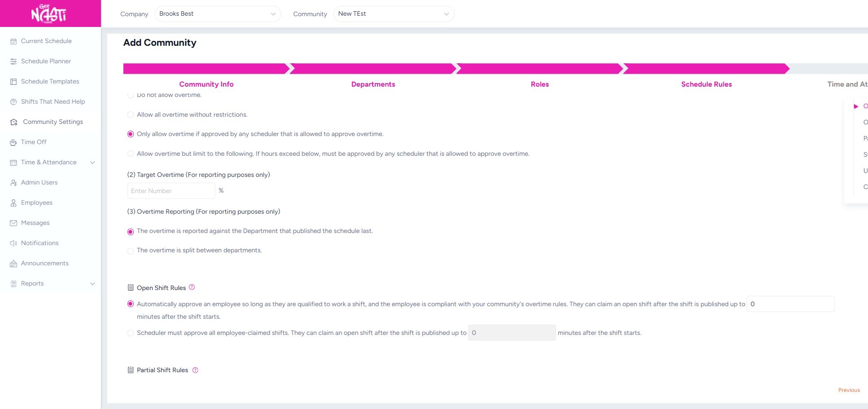This screenshot has height=409, width=868.
Task: Click the Messages envelope icon
Action: click(13, 223)
